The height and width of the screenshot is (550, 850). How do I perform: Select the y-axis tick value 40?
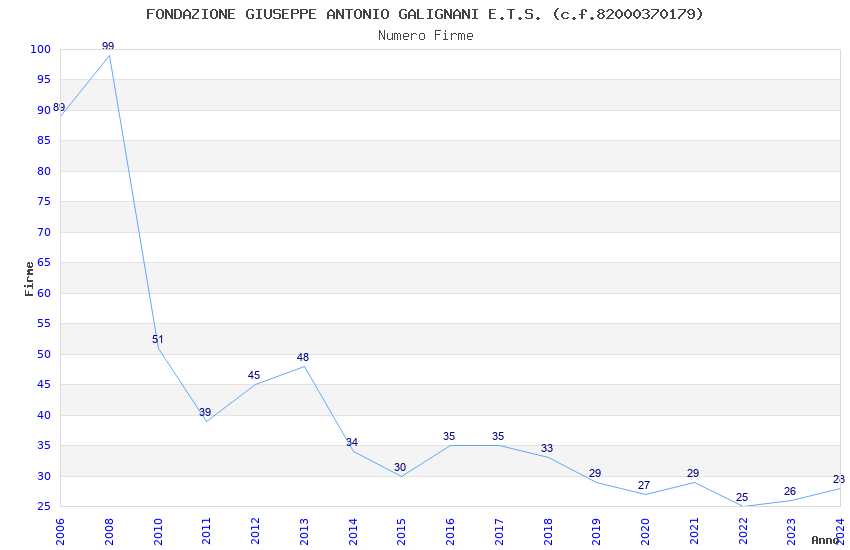coord(43,416)
